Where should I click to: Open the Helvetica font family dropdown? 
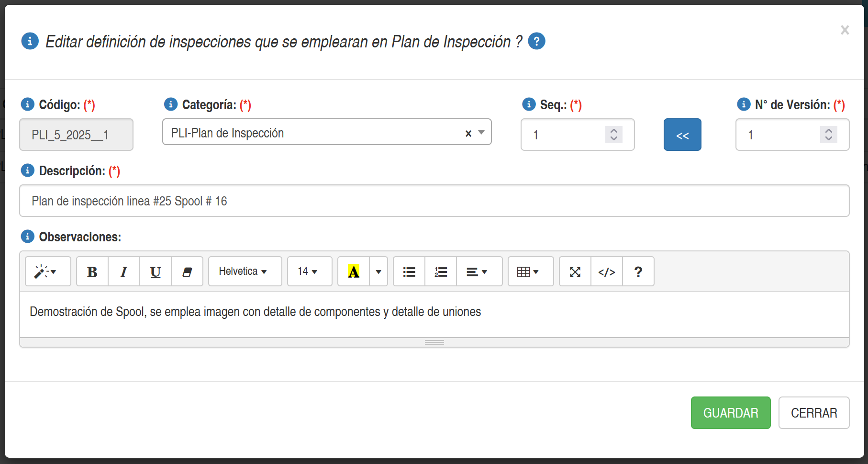(x=245, y=272)
